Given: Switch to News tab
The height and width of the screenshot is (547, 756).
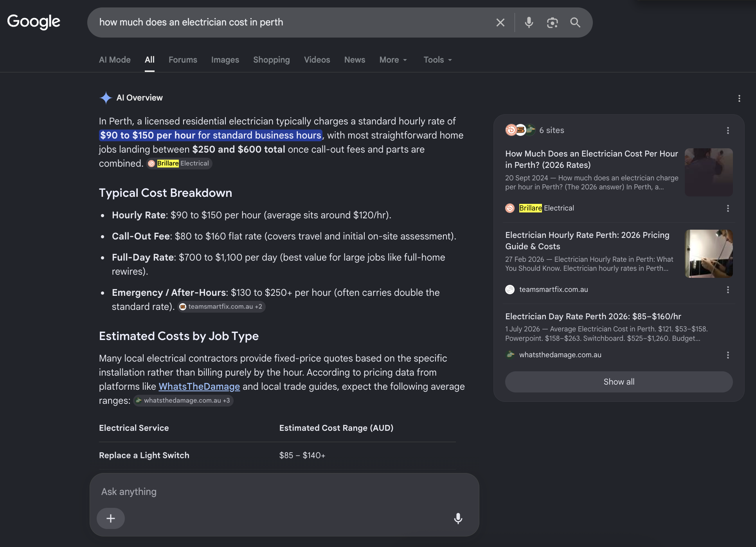Looking at the screenshot, I should point(355,60).
